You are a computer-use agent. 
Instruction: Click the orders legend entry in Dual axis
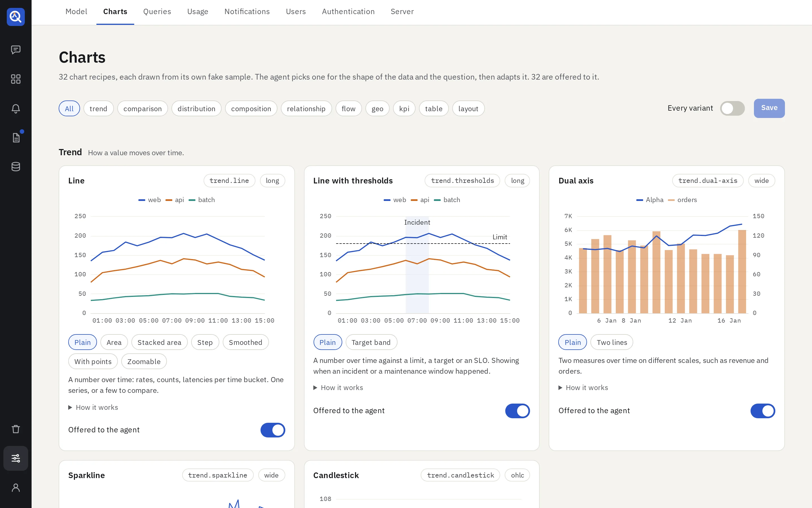683,200
